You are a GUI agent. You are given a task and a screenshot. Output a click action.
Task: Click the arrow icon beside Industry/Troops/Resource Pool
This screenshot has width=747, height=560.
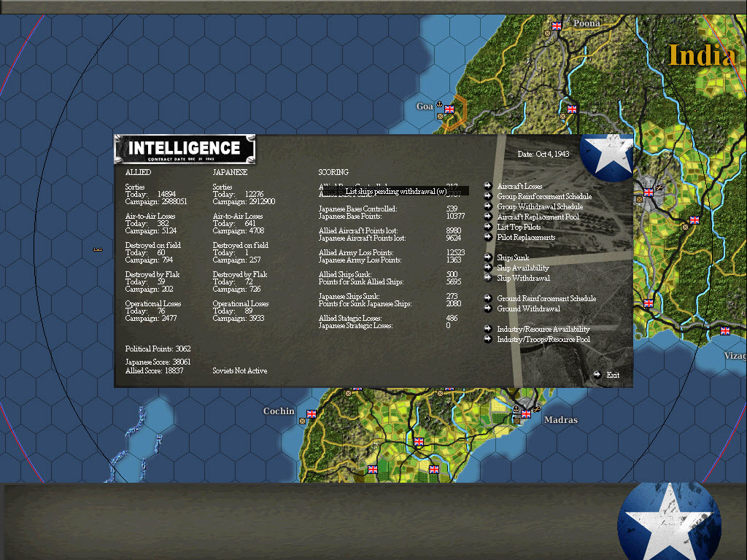(x=488, y=339)
